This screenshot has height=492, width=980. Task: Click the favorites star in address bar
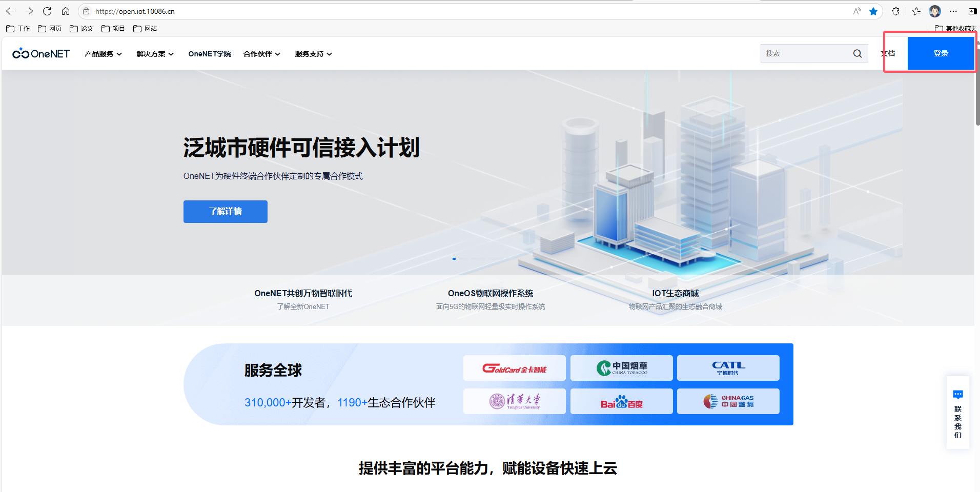873,11
